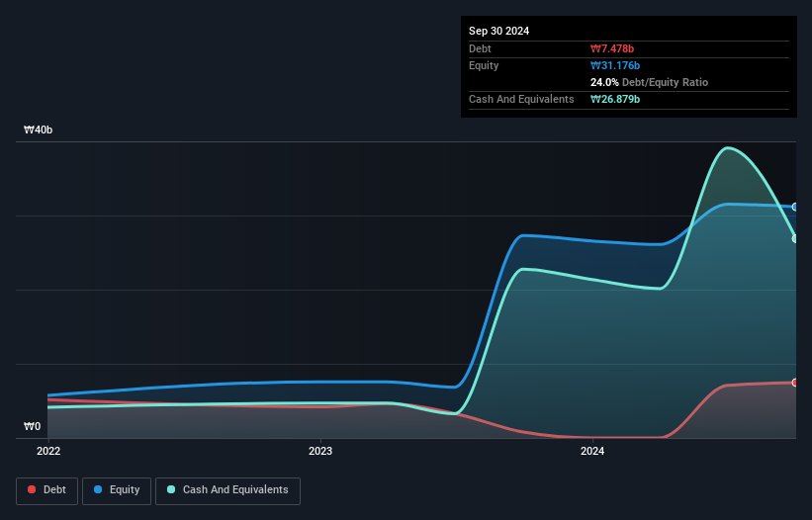Click the 24.0% Debt/Equity Ratio text
The image size is (812, 520).
(x=649, y=82)
